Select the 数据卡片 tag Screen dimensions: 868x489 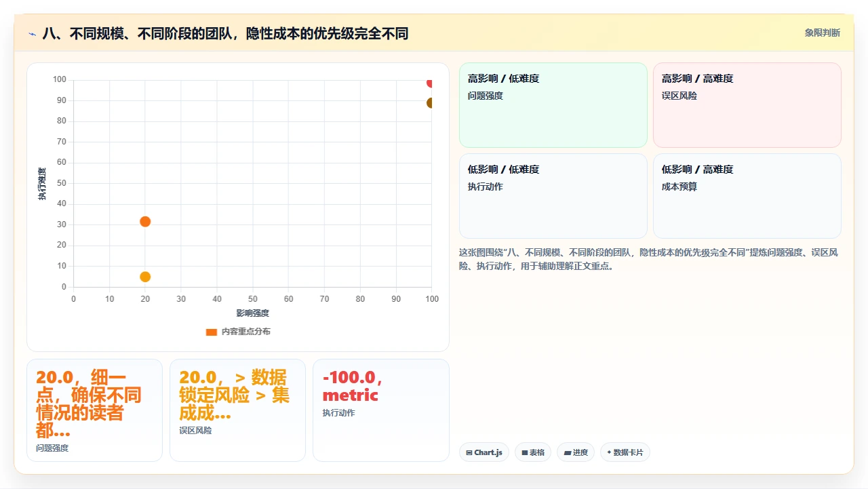point(625,452)
